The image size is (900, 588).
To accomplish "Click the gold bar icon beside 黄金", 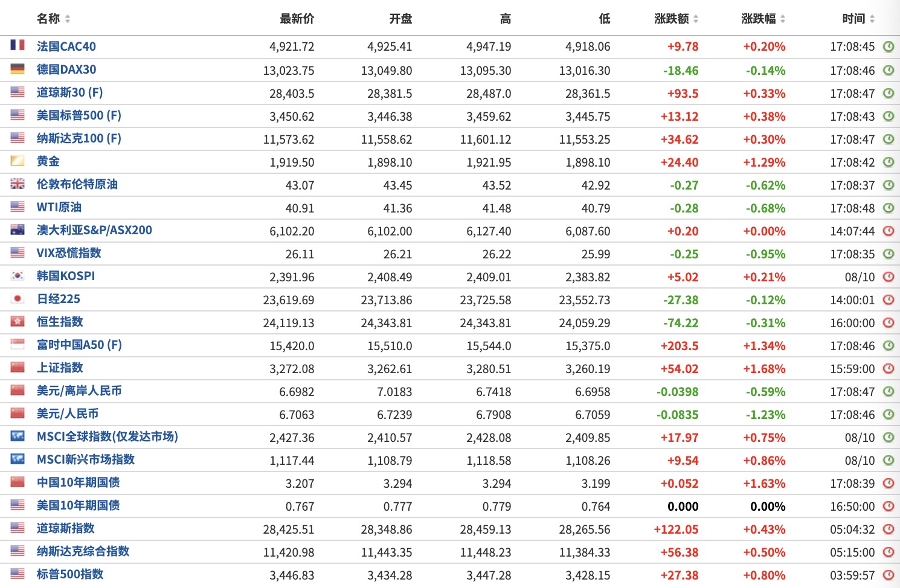I will 18,161.
